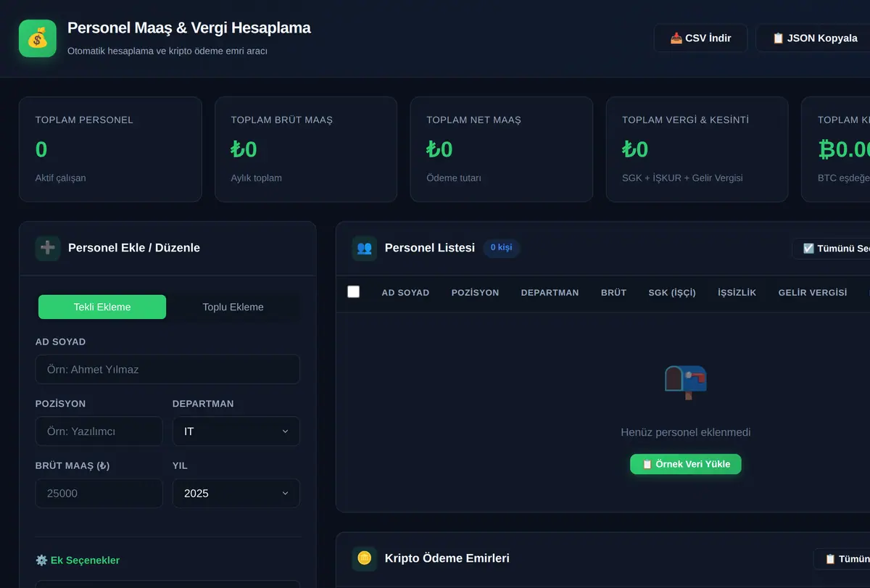Click the SGK (İŞÇİ) column header
The height and width of the screenshot is (588, 870).
coord(672,292)
